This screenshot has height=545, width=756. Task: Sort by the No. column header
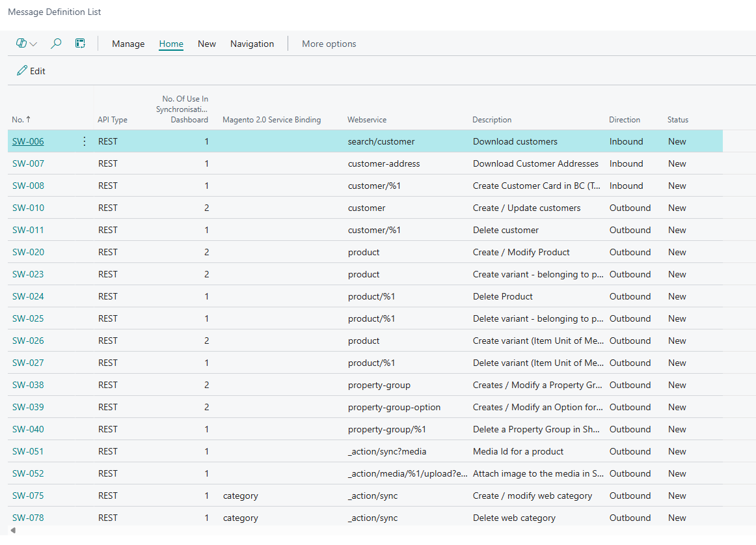(21, 120)
